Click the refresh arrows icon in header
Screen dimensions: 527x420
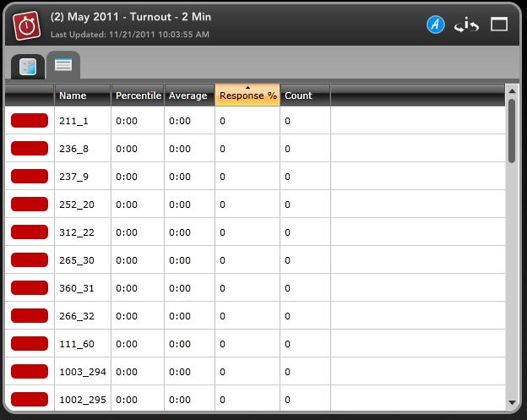467,25
